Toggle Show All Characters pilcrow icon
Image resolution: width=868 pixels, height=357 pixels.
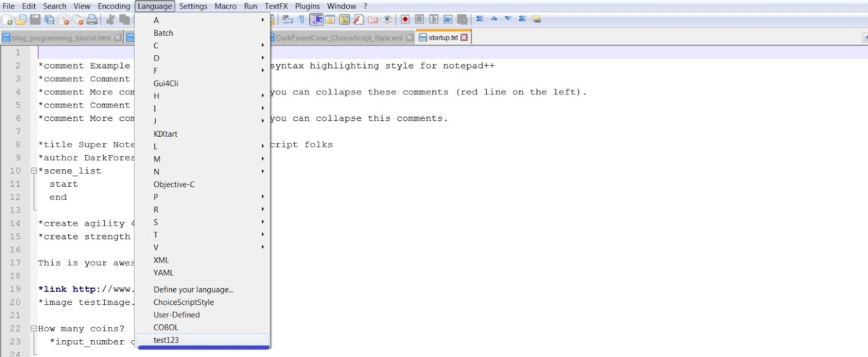click(x=302, y=20)
